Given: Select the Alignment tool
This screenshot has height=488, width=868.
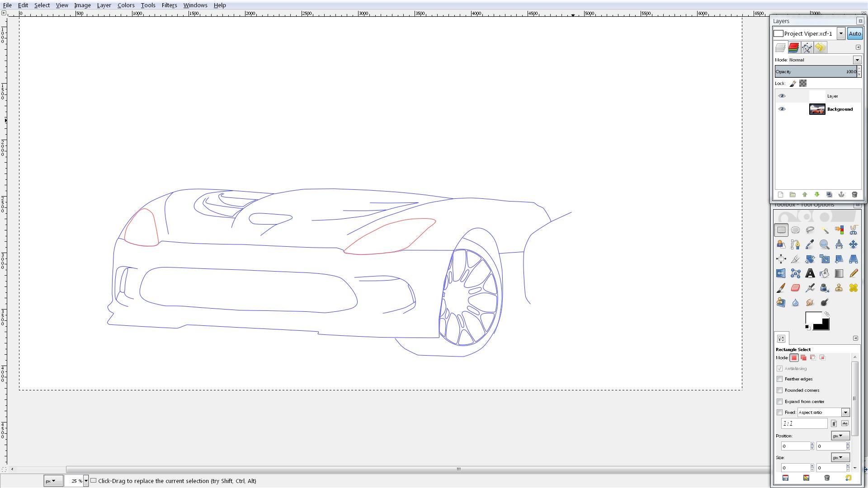Looking at the screenshot, I should pyautogui.click(x=781, y=259).
